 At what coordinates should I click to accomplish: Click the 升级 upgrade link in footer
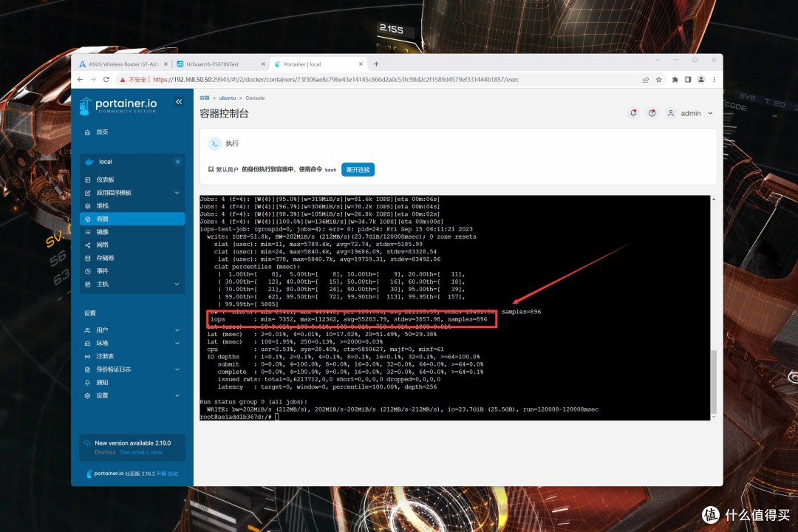coord(161,474)
